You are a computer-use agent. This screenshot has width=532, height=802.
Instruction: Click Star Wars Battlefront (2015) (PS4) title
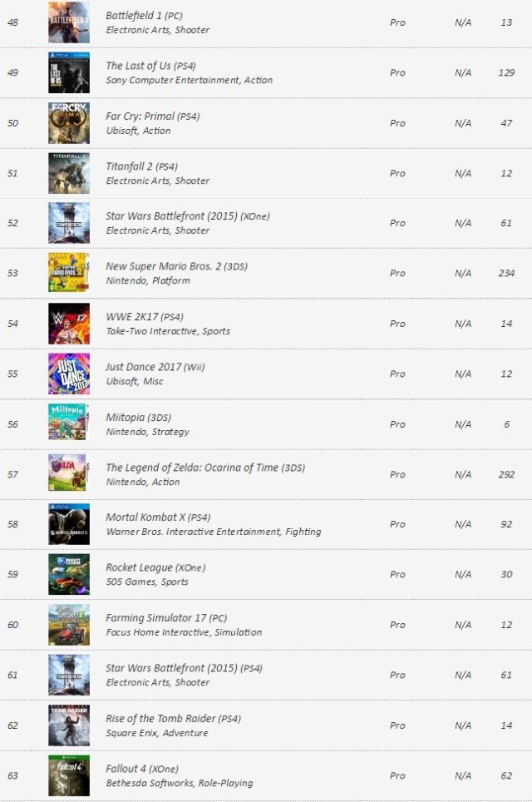coord(184,668)
